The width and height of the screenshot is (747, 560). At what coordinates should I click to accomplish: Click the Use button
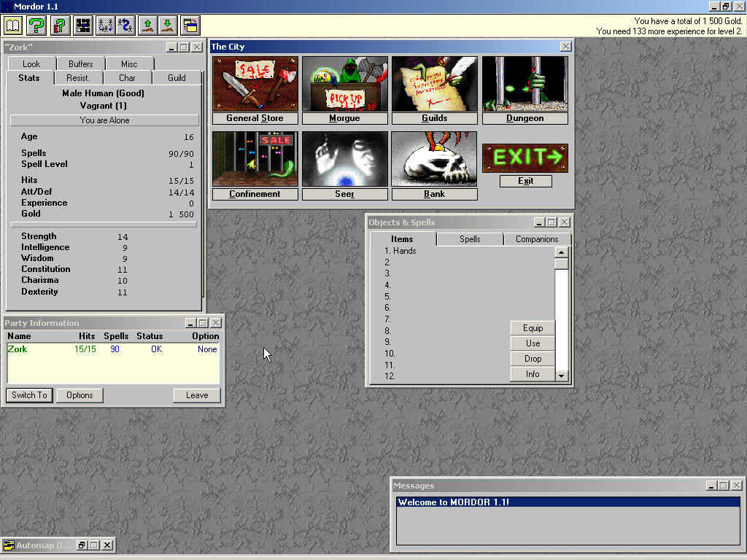tap(533, 343)
